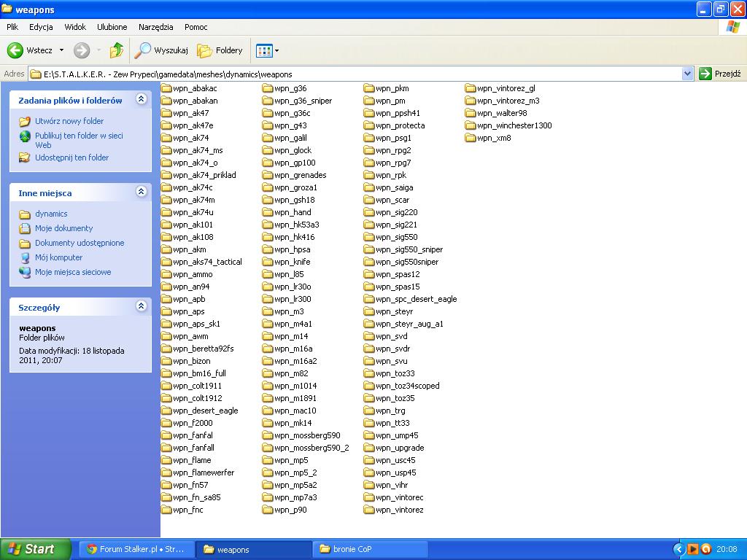Collapse the Inne miejsca panel

click(141, 192)
